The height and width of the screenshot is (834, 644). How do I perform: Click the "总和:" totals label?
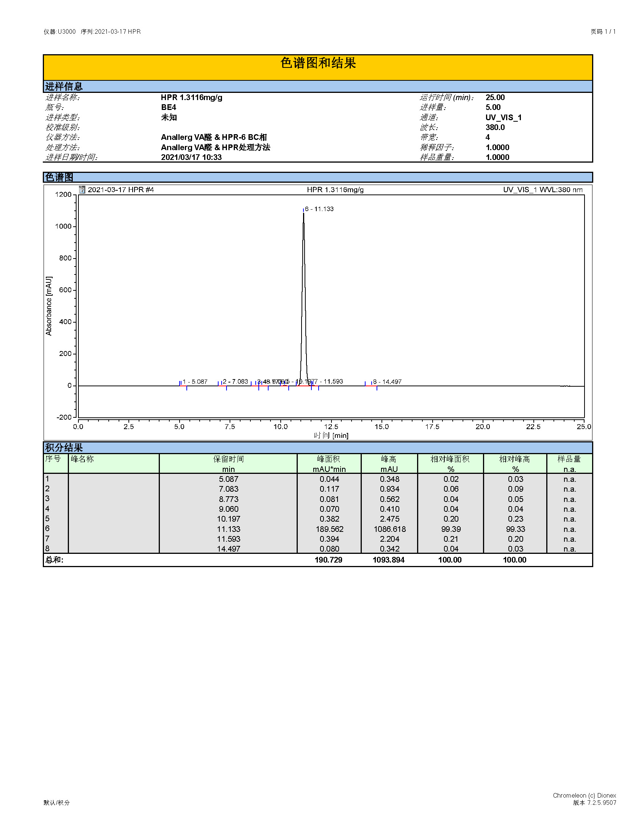click(x=55, y=560)
